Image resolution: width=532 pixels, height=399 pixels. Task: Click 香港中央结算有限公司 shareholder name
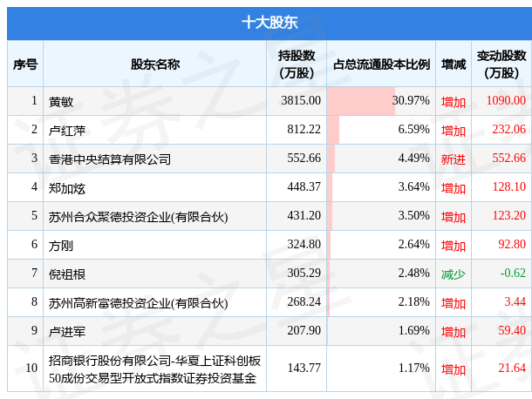click(x=110, y=159)
